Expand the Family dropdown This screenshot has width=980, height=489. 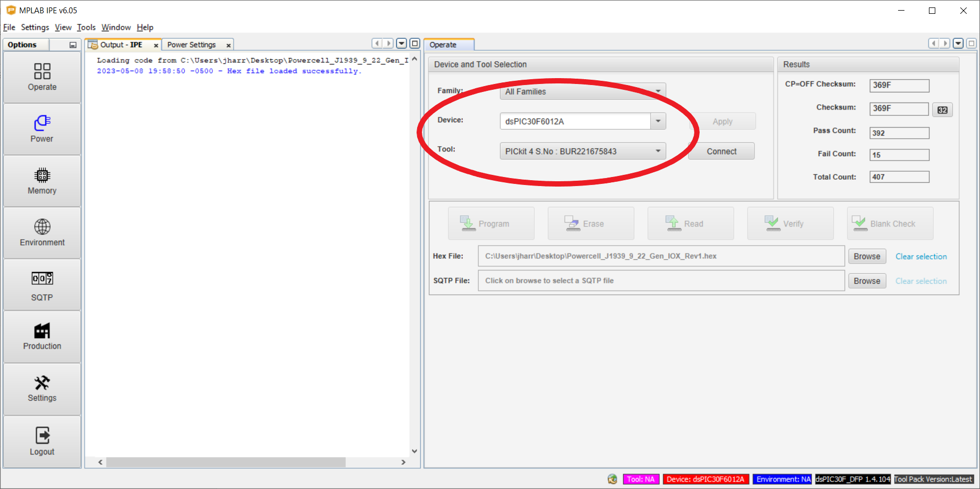tap(658, 91)
